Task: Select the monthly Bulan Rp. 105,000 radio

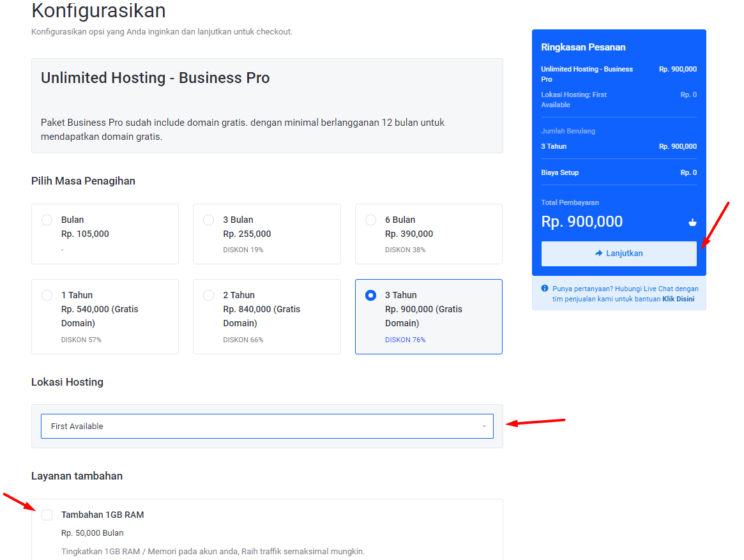Action: click(x=47, y=220)
